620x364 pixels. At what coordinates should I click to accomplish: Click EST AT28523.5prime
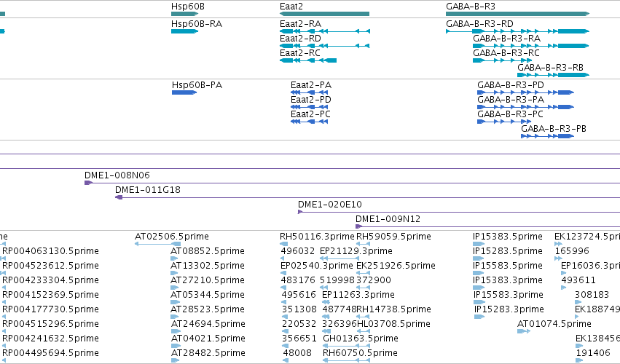coord(208,309)
